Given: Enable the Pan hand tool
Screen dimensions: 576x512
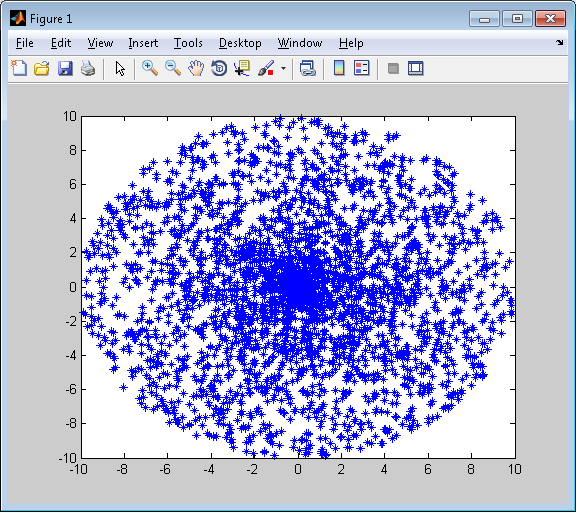Looking at the screenshot, I should pos(196,68).
